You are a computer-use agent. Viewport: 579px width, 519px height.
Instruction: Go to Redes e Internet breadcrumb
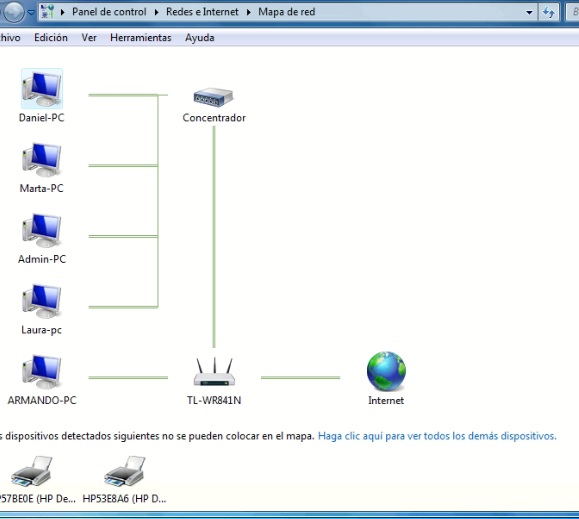coord(202,12)
